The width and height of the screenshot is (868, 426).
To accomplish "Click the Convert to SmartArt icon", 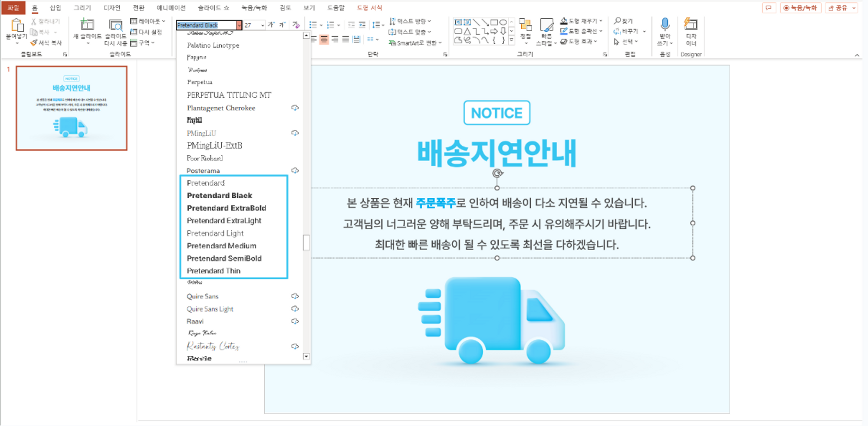I will (392, 43).
